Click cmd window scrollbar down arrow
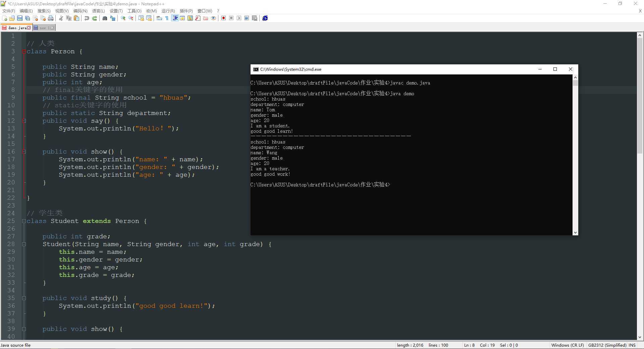This screenshot has height=349, width=644. click(x=575, y=233)
